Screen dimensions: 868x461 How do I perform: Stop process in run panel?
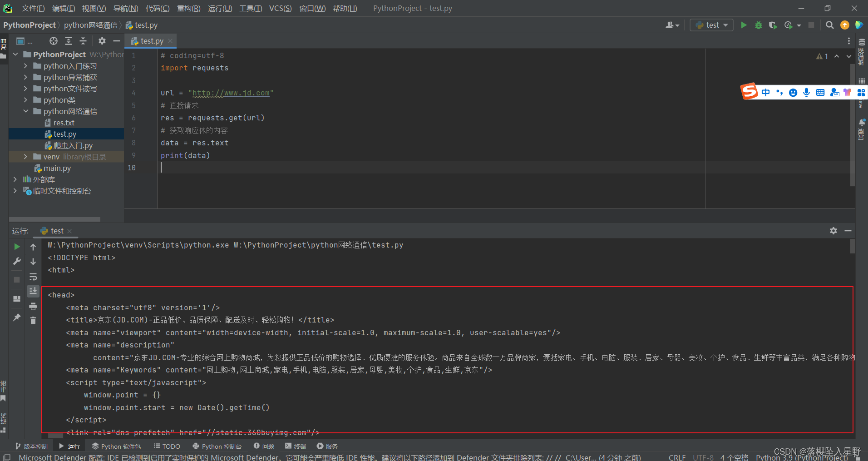coord(17,279)
